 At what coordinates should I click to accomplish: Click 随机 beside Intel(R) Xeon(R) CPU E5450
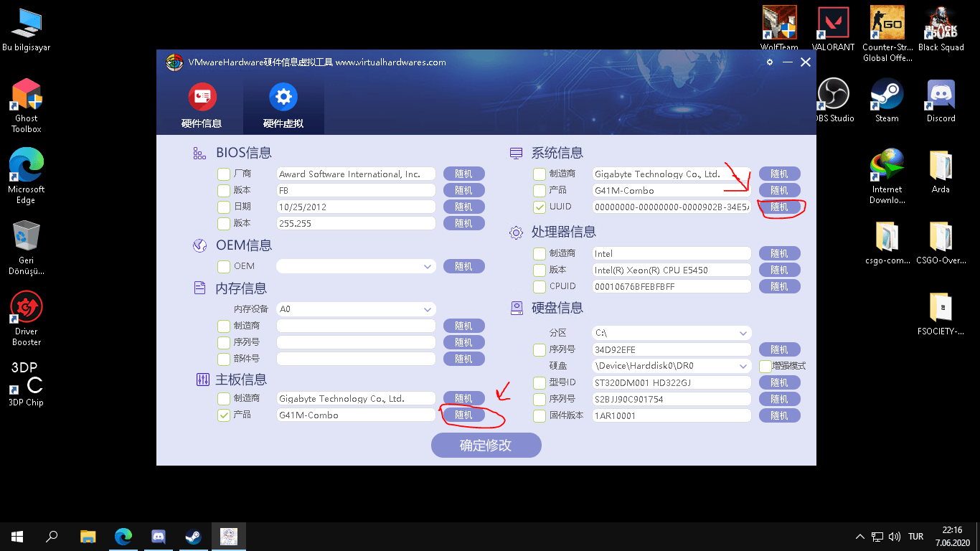pos(779,270)
